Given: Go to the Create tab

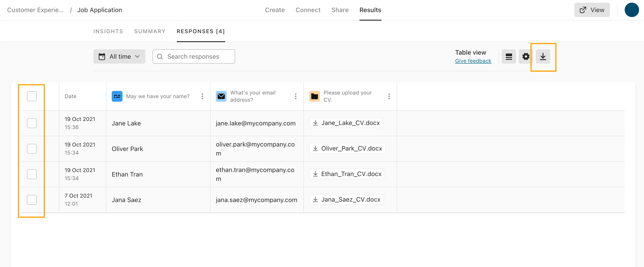Looking at the screenshot, I should 275,10.
